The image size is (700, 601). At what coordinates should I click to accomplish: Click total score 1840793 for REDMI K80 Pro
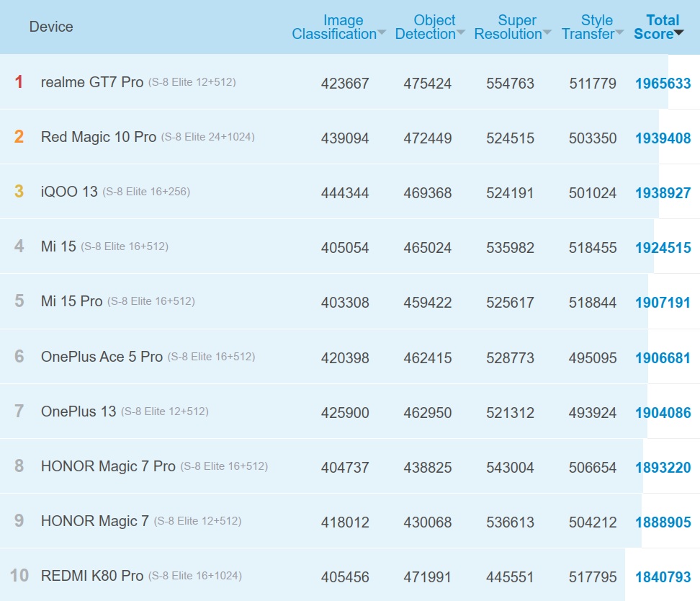coord(663,577)
